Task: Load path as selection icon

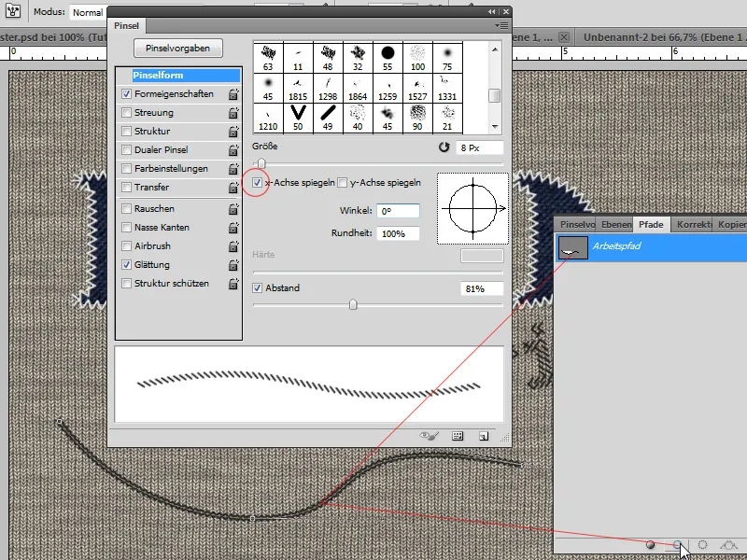Action: (702, 545)
